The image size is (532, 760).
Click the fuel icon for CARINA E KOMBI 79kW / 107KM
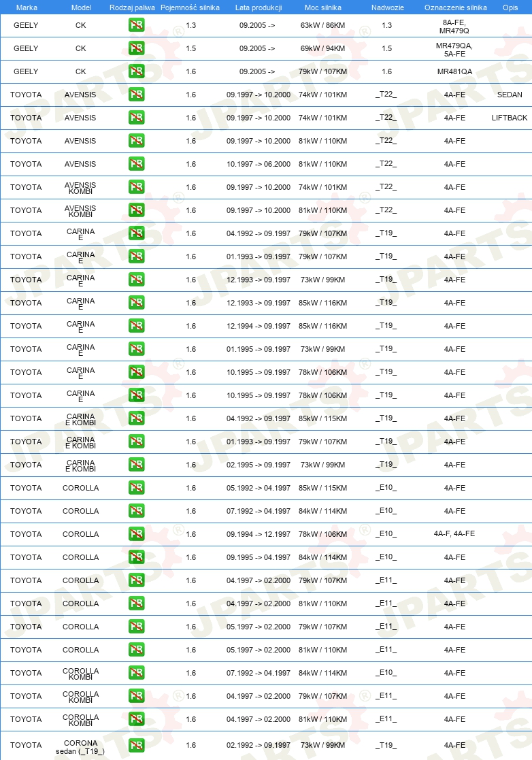point(137,442)
